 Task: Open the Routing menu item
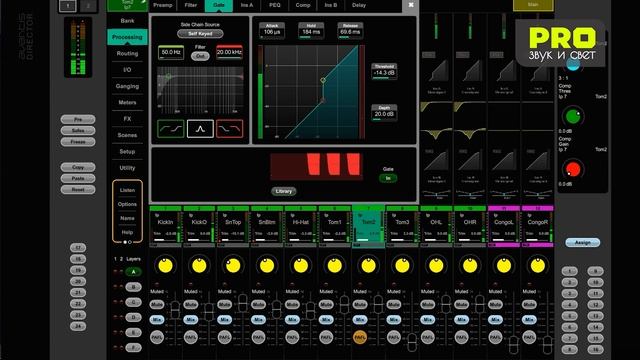click(127, 53)
